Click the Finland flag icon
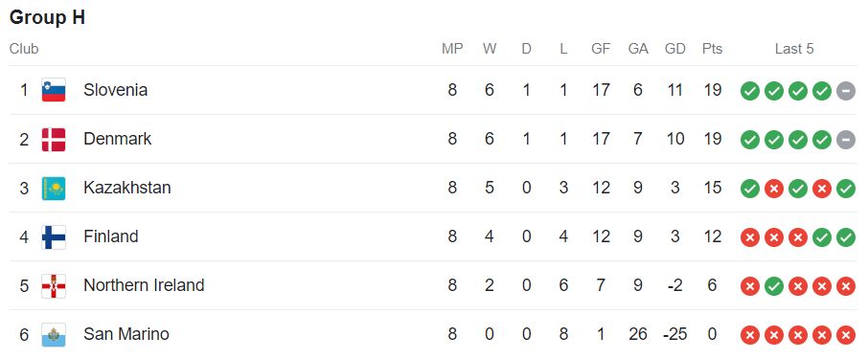 [54, 236]
